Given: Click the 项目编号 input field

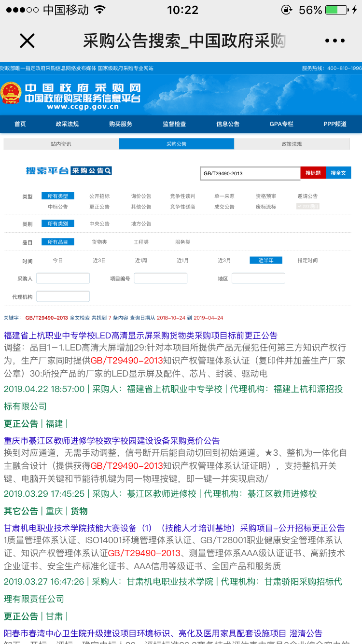Looking at the screenshot, I should coord(161,278).
